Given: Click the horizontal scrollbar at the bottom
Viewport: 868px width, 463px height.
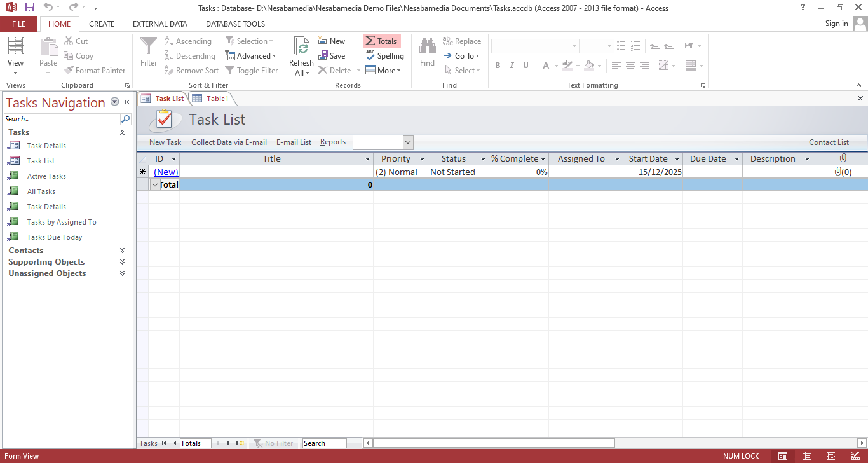Looking at the screenshot, I should 494,443.
